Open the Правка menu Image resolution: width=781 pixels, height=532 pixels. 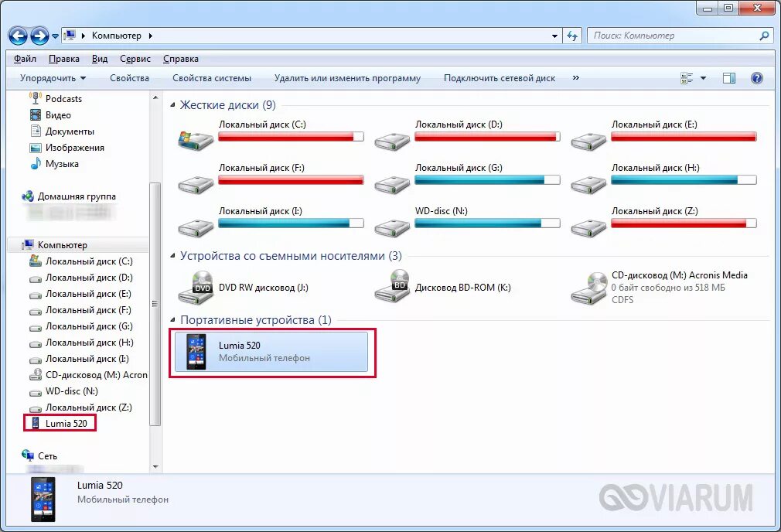click(x=63, y=59)
